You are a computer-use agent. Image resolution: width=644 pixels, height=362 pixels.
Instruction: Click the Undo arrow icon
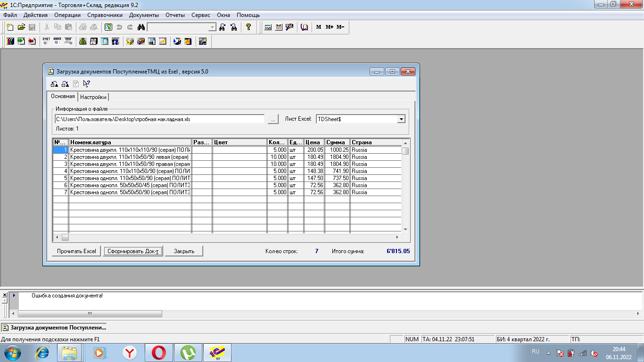[x=119, y=27]
